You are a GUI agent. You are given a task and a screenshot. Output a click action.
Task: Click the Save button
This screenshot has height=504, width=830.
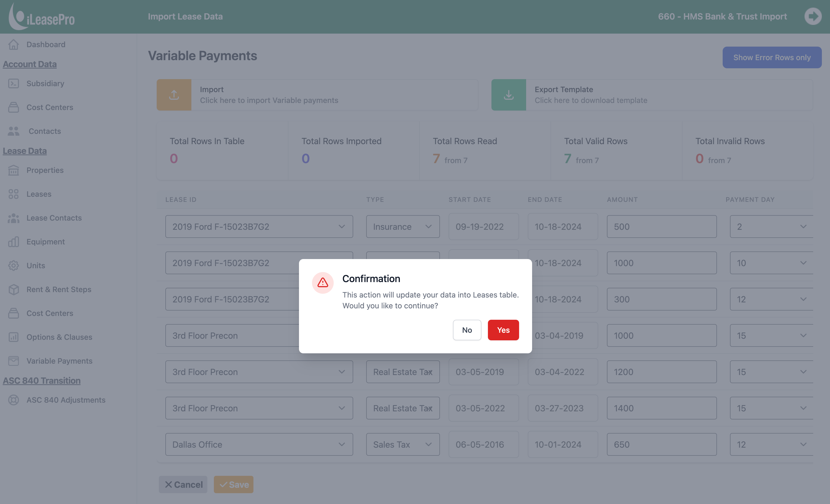tap(233, 484)
